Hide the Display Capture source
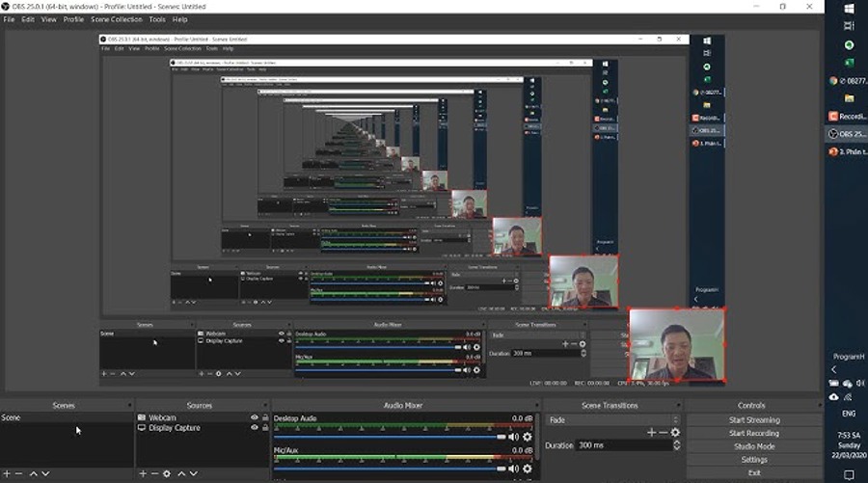This screenshot has height=483, width=868. click(x=255, y=428)
